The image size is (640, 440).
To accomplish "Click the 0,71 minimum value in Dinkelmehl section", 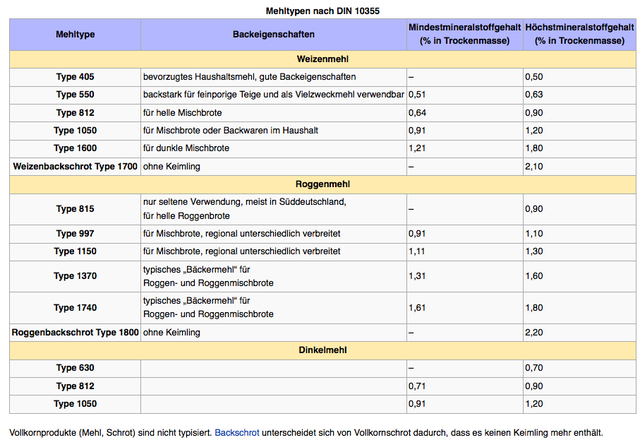I will click(x=417, y=386).
